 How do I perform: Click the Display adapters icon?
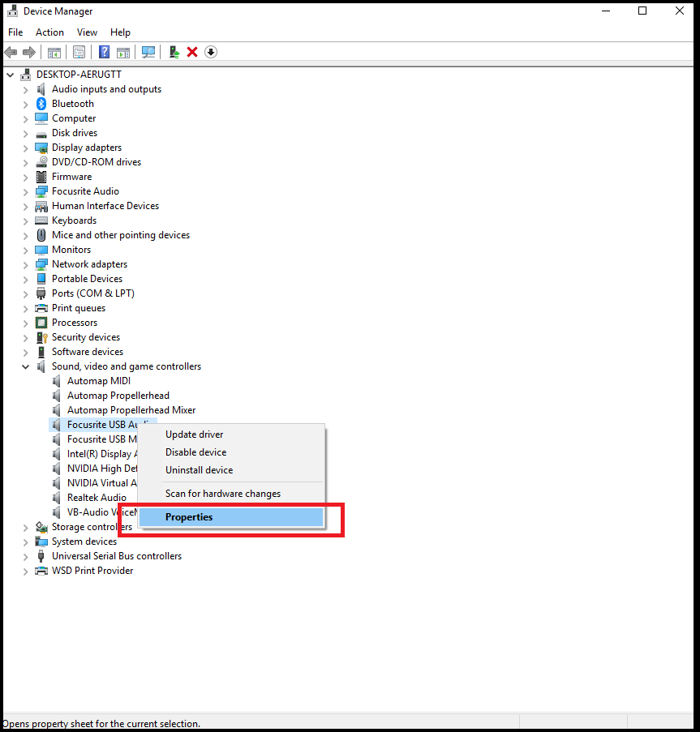point(41,148)
